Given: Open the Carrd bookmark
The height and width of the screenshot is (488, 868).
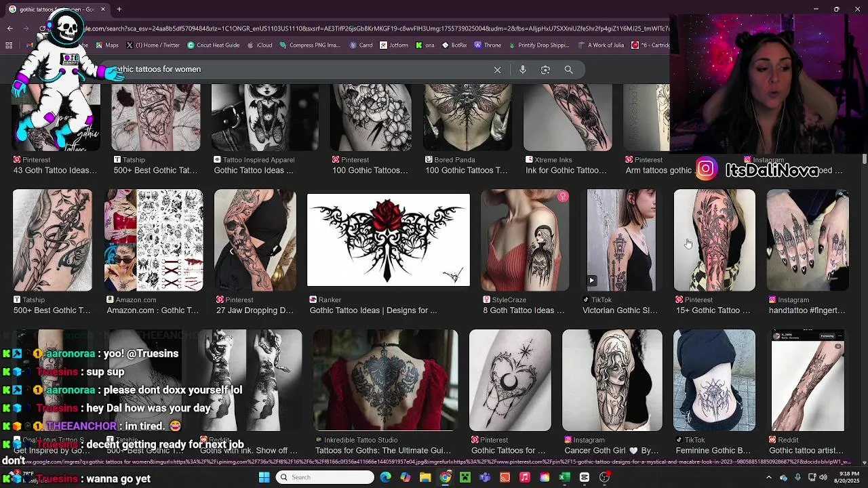Looking at the screenshot, I should [x=361, y=45].
